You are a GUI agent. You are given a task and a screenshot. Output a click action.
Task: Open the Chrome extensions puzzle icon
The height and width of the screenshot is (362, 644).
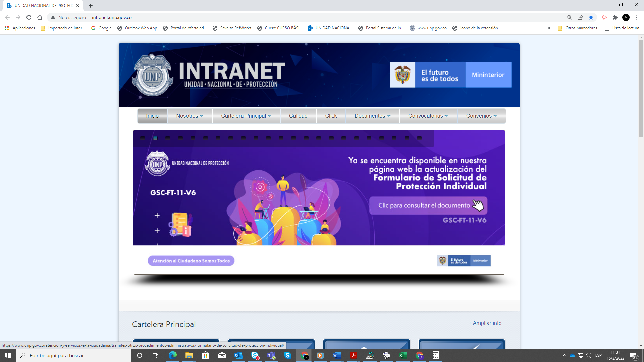[x=615, y=17]
